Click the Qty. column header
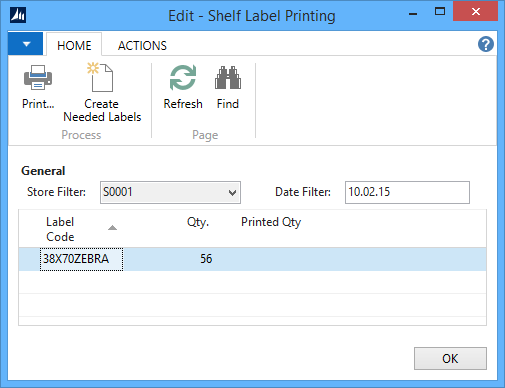 point(198,222)
